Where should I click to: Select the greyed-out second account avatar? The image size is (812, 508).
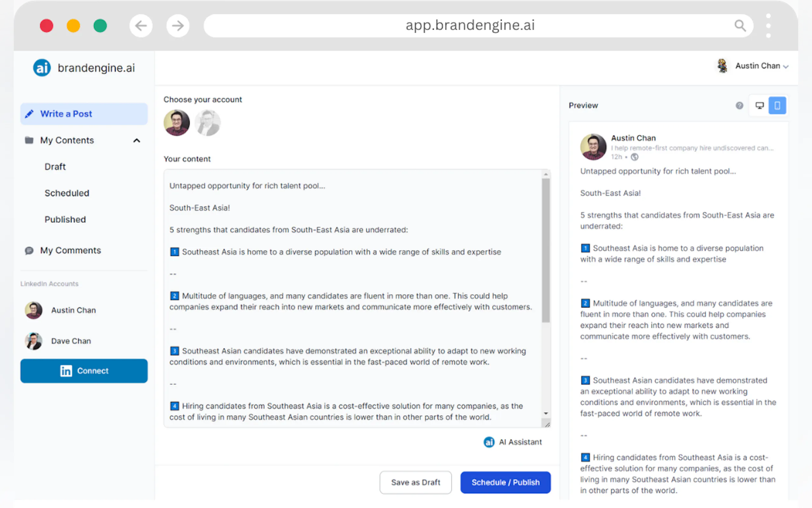click(x=207, y=123)
